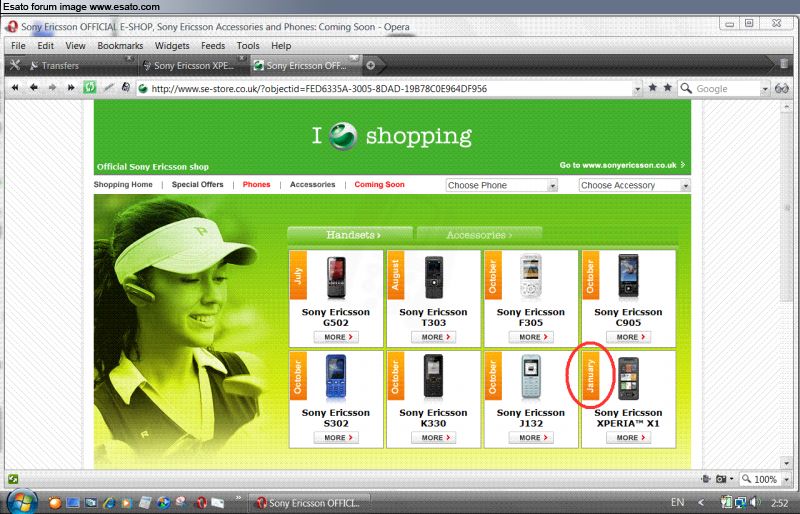Expand quick launch overflow chevron on taskbar

click(238, 498)
